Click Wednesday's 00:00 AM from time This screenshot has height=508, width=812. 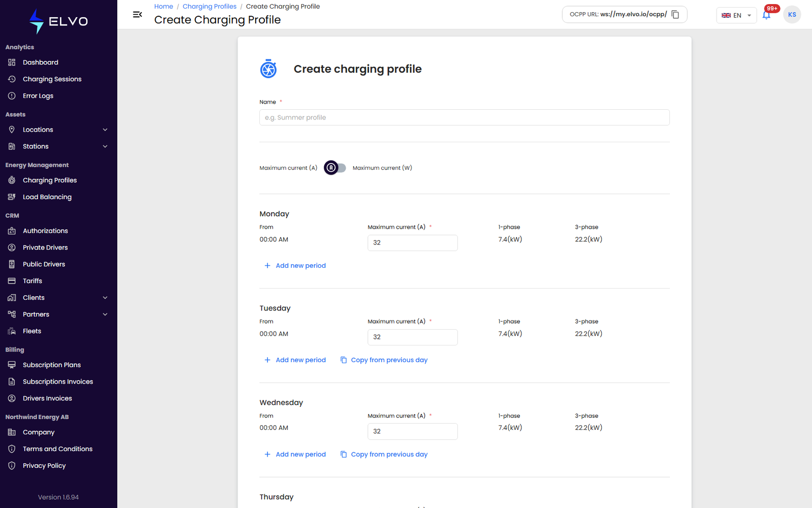(274, 428)
